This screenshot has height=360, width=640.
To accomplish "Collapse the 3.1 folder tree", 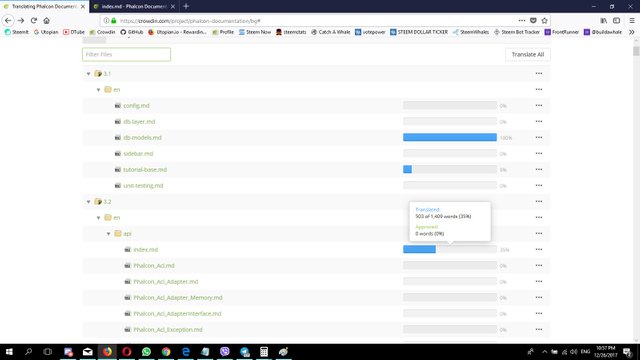I will pyautogui.click(x=89, y=74).
